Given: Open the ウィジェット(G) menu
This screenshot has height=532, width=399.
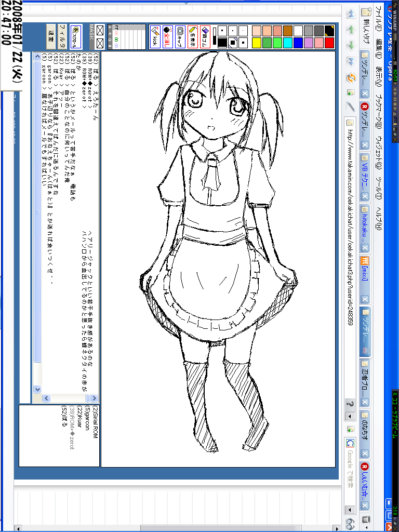Looking at the screenshot, I should pyautogui.click(x=379, y=153).
